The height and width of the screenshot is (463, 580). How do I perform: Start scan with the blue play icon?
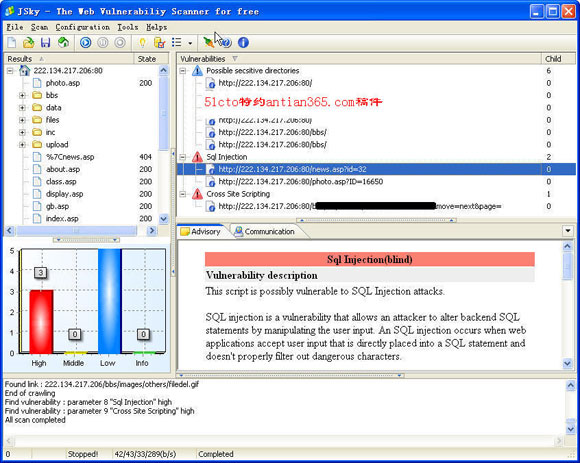(85, 43)
